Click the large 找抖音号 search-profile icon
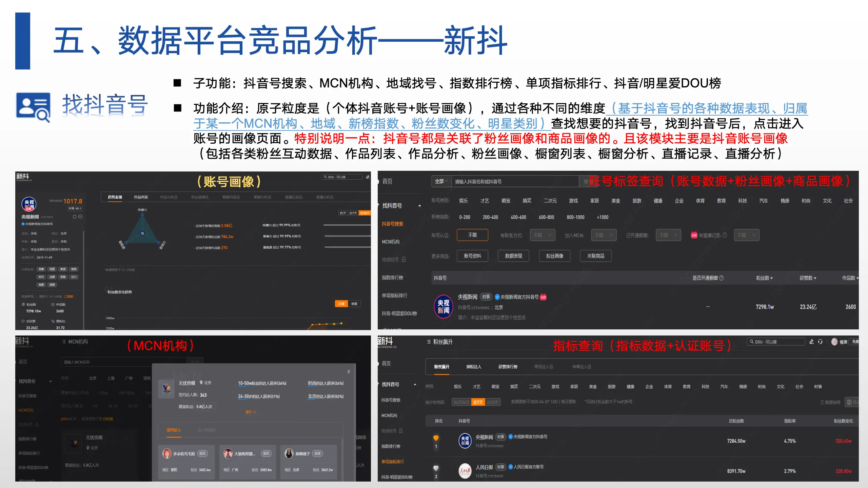The image size is (868, 488). [x=33, y=106]
